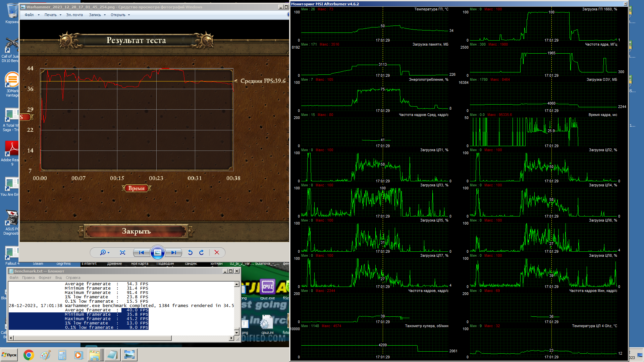
Task: Start slideshow with the round blue button
Action: pyautogui.click(x=157, y=253)
